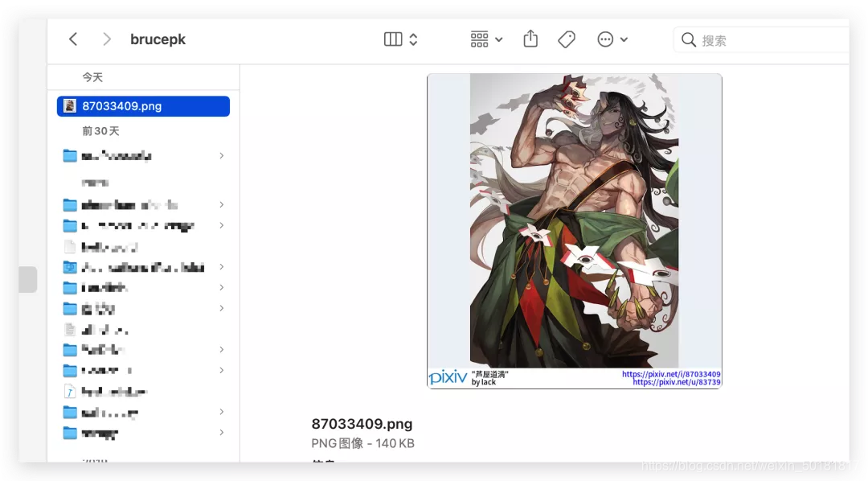
Task: Select the 87033409.png row in list
Action: pyautogui.click(x=143, y=106)
